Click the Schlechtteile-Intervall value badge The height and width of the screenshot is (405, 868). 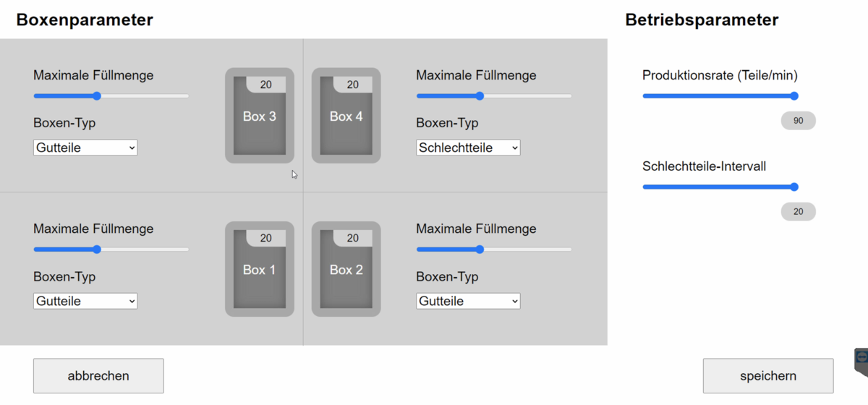798,212
